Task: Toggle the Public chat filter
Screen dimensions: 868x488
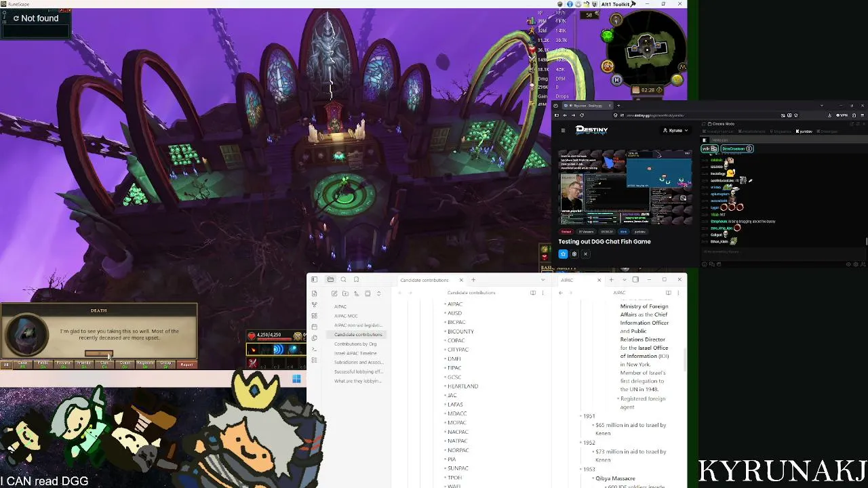Action: point(43,365)
